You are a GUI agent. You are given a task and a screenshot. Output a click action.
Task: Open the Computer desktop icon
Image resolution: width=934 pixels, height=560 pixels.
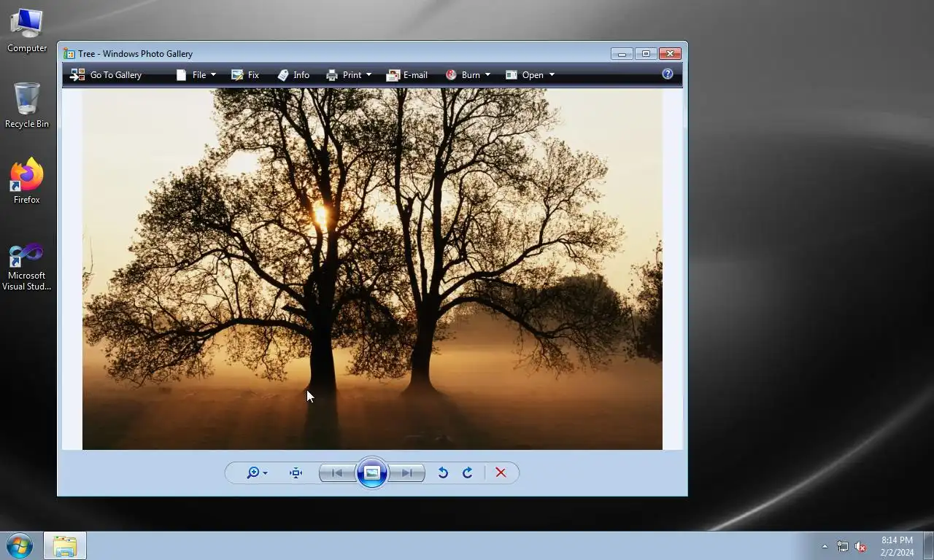click(x=27, y=31)
